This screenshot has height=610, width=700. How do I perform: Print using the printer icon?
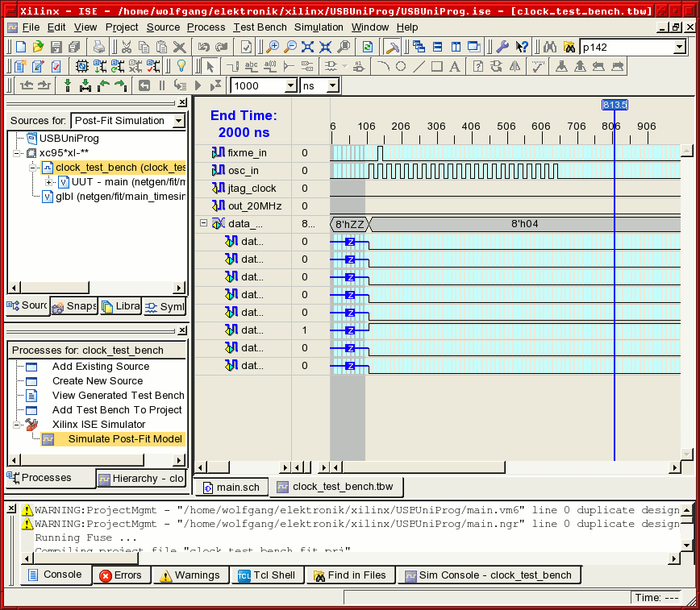click(99, 47)
